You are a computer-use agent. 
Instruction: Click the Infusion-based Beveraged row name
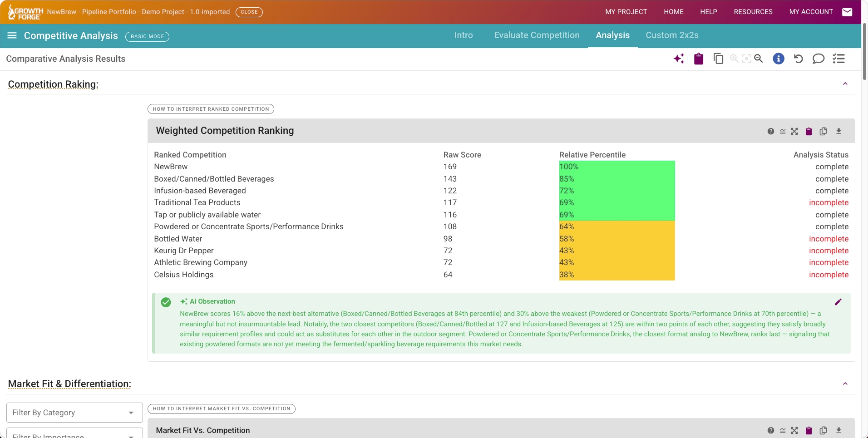(x=200, y=191)
